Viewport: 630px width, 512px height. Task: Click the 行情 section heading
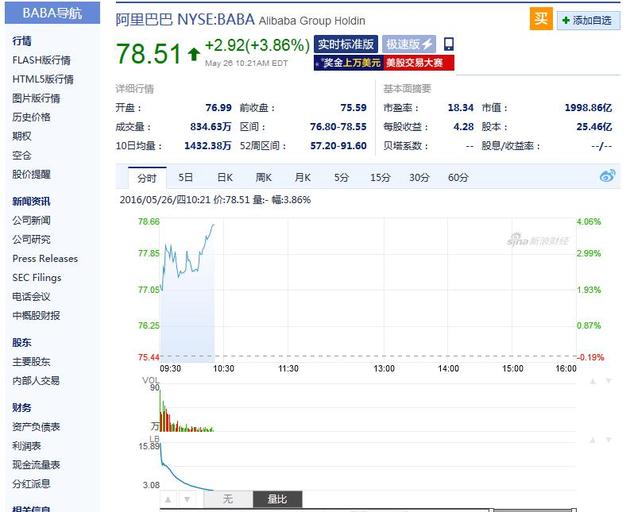(x=22, y=41)
